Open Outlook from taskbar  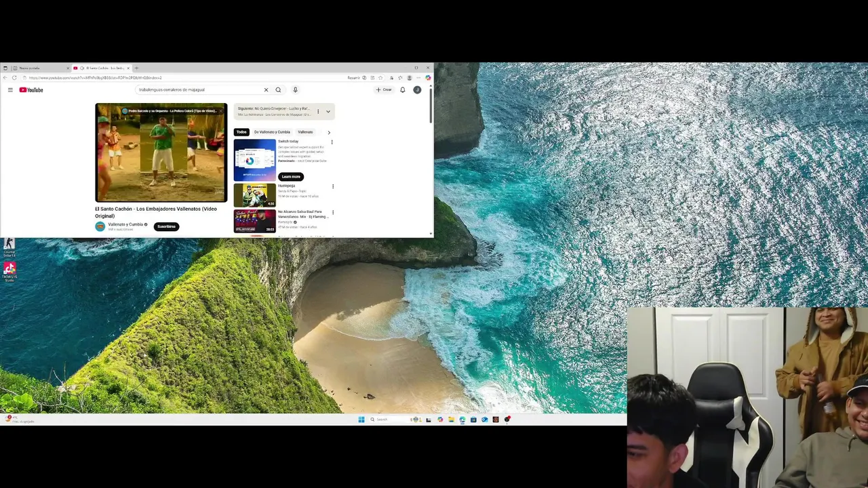(484, 420)
